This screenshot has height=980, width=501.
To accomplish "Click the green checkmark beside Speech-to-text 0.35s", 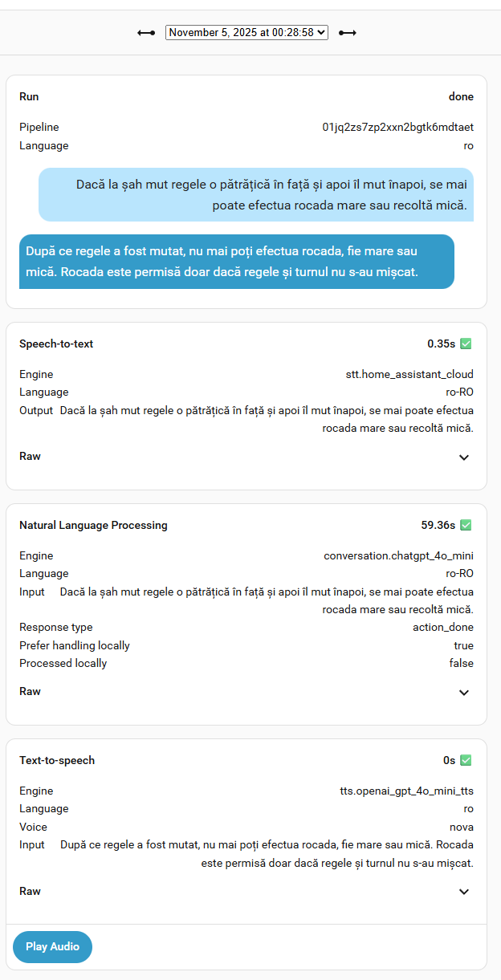I will point(466,344).
